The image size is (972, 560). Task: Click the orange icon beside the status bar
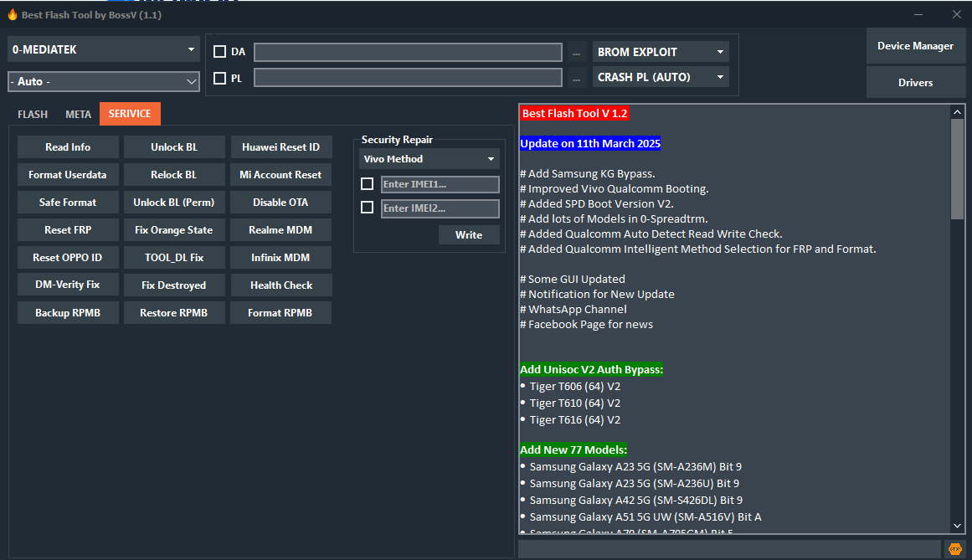tap(954, 549)
